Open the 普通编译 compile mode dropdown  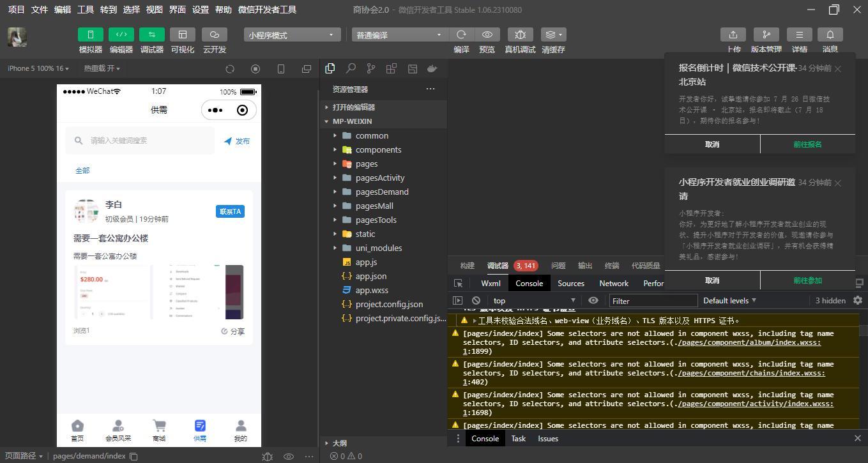click(400, 35)
